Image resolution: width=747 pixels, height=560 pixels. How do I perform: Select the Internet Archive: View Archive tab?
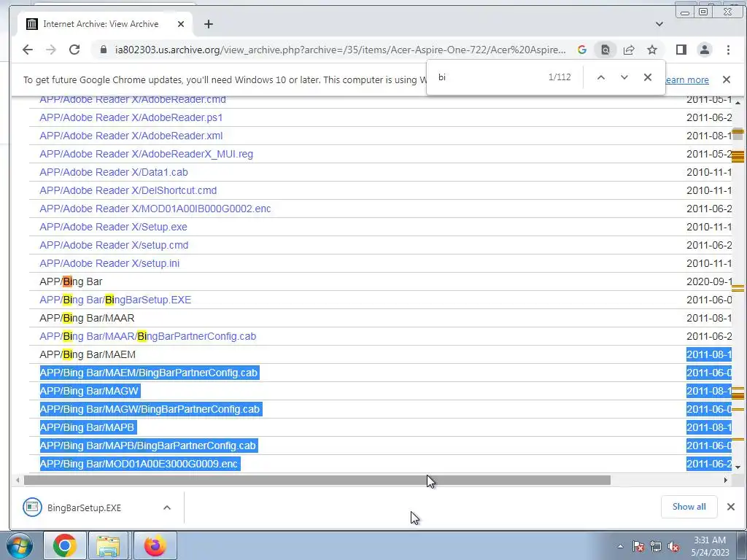[105, 24]
